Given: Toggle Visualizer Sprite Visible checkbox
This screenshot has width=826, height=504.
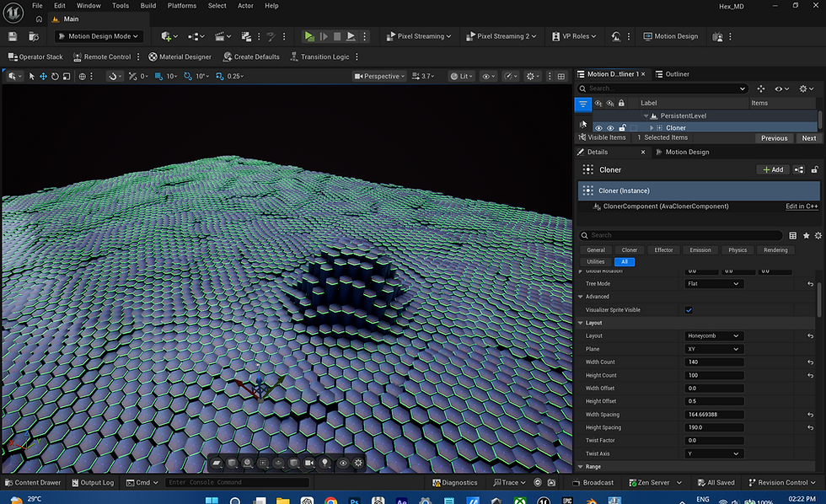Looking at the screenshot, I should point(689,310).
